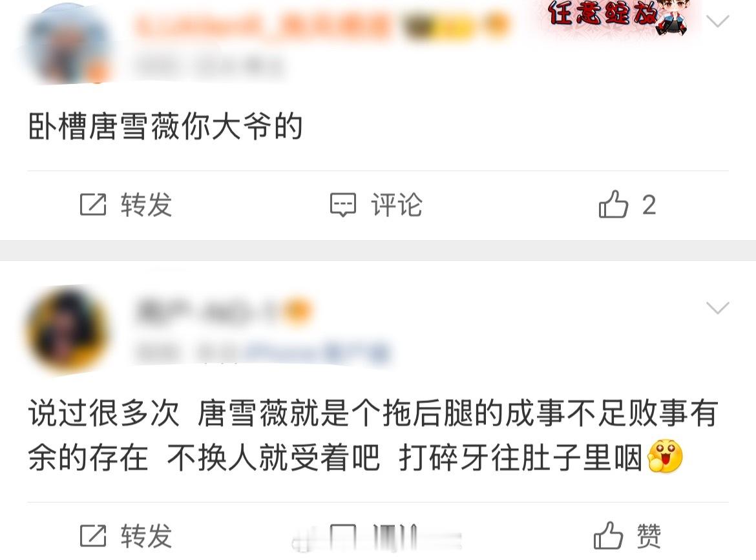Tap 赞 label under second post
The height and width of the screenshot is (560, 756).
coord(649,536)
